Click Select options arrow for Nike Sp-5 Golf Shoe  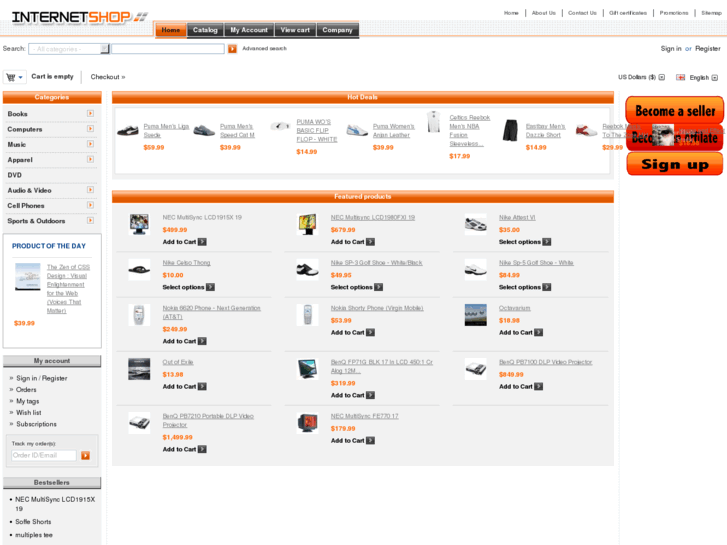[547, 287]
